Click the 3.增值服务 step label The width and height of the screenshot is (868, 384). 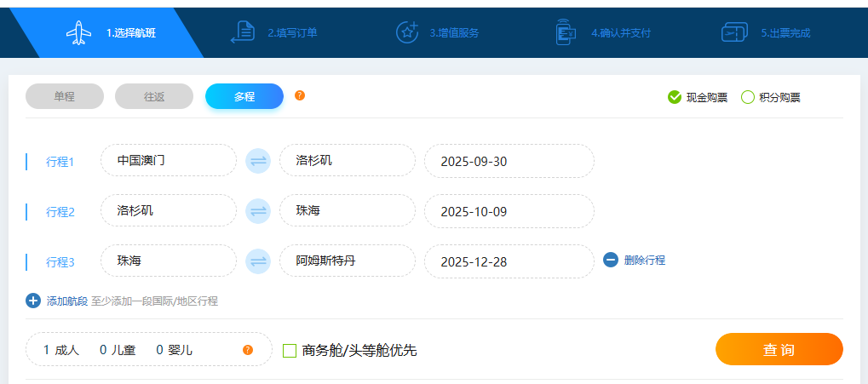click(x=455, y=33)
